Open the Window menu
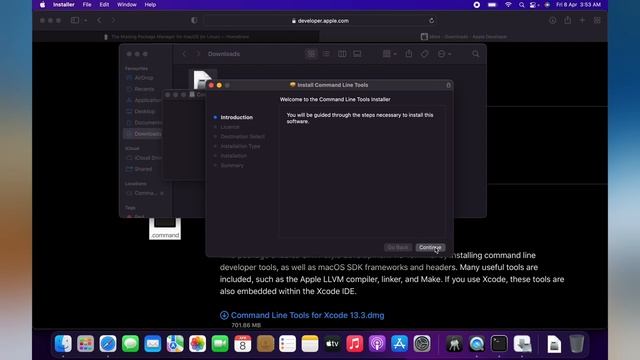Viewport: 640px width, 360px height. click(x=127, y=5)
